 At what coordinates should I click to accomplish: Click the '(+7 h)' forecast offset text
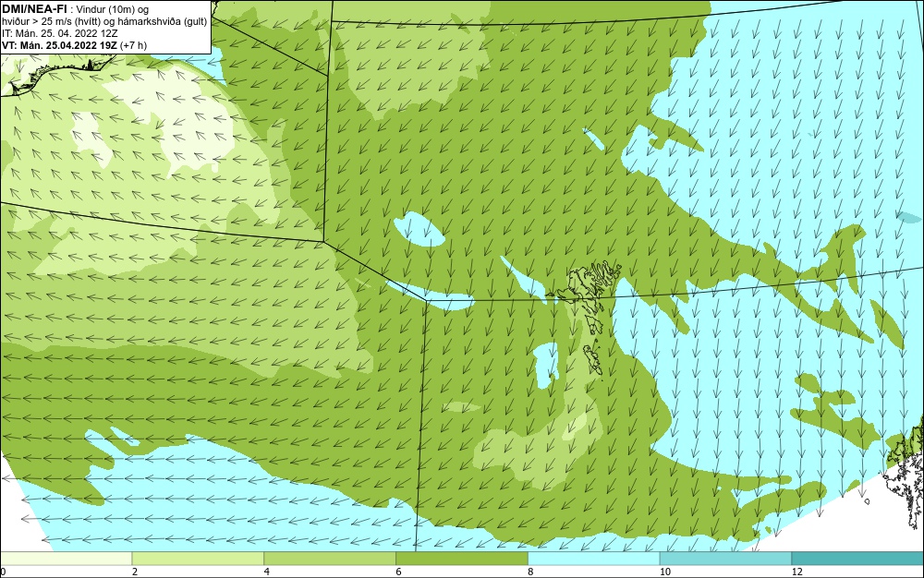tap(133, 45)
